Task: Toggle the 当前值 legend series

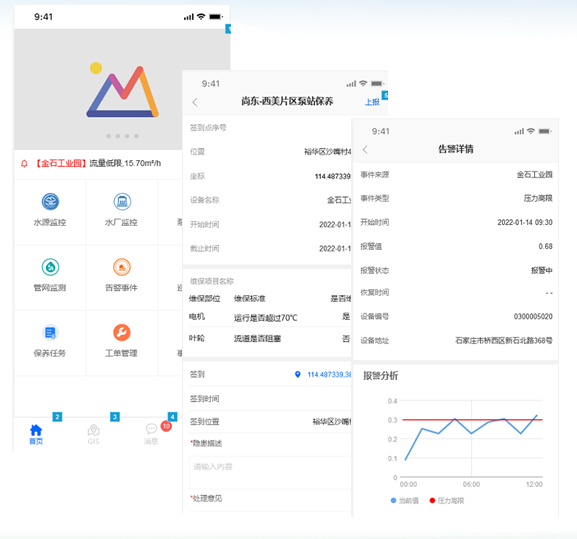Action: coord(404,500)
